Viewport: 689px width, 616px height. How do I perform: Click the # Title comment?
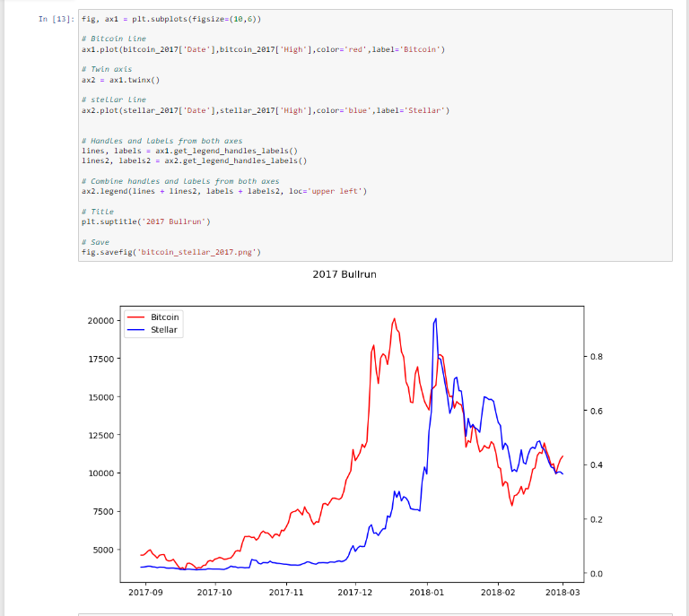coord(98,212)
